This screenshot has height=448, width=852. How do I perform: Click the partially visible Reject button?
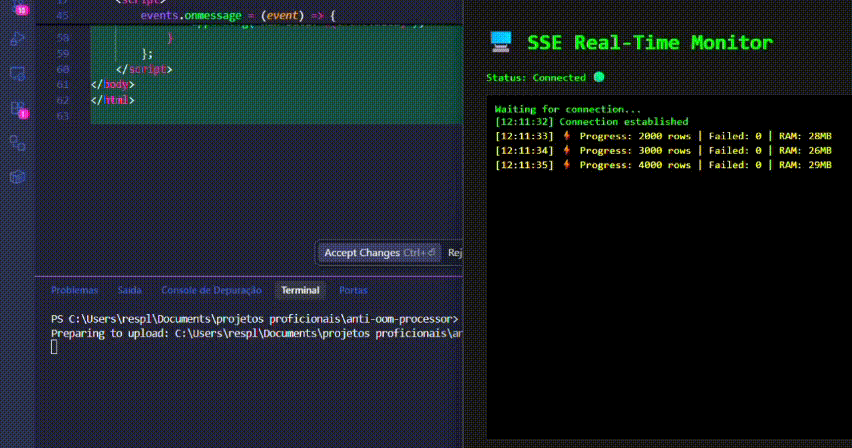click(454, 253)
